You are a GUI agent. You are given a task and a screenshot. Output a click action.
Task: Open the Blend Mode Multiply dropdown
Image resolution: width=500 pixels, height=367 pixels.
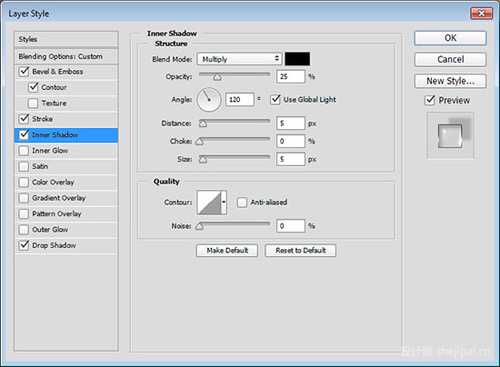[239, 59]
